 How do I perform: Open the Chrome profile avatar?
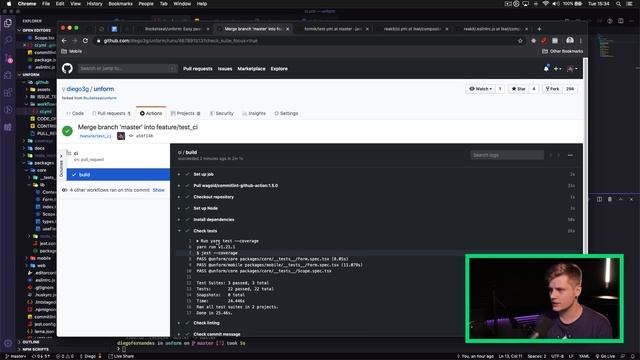click(x=570, y=40)
